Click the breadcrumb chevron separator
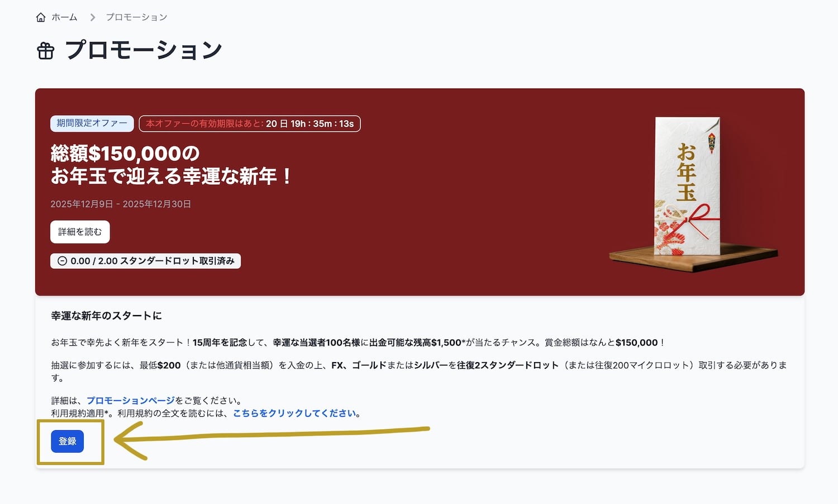 pos(93,17)
